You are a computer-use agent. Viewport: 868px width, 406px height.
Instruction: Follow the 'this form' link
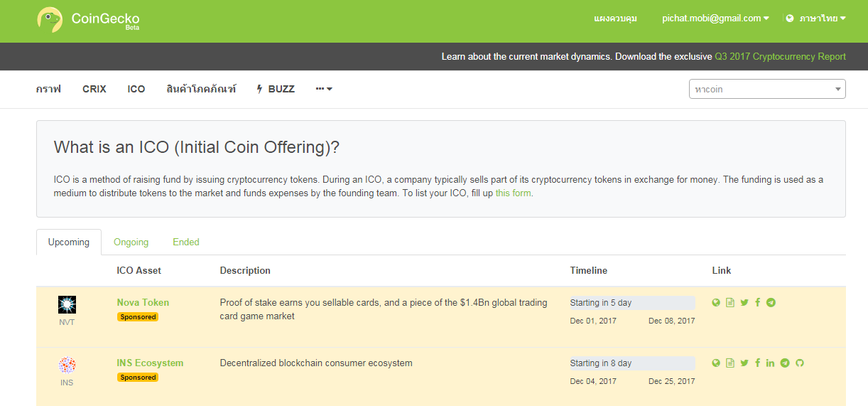tap(513, 193)
